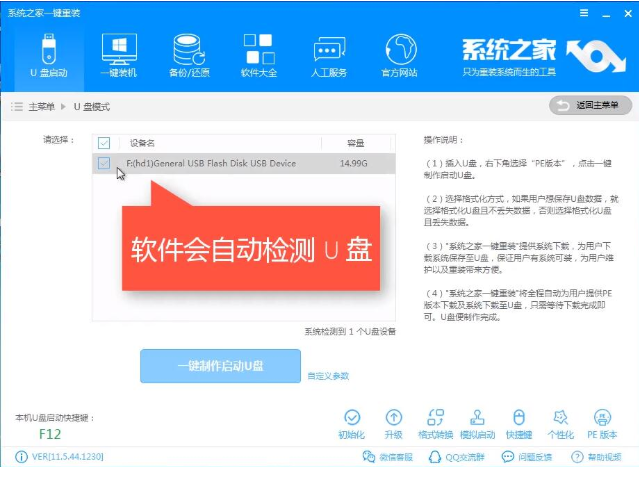The image size is (639, 479).
Task: Close the 系统之家 window
Action: coord(628,13)
